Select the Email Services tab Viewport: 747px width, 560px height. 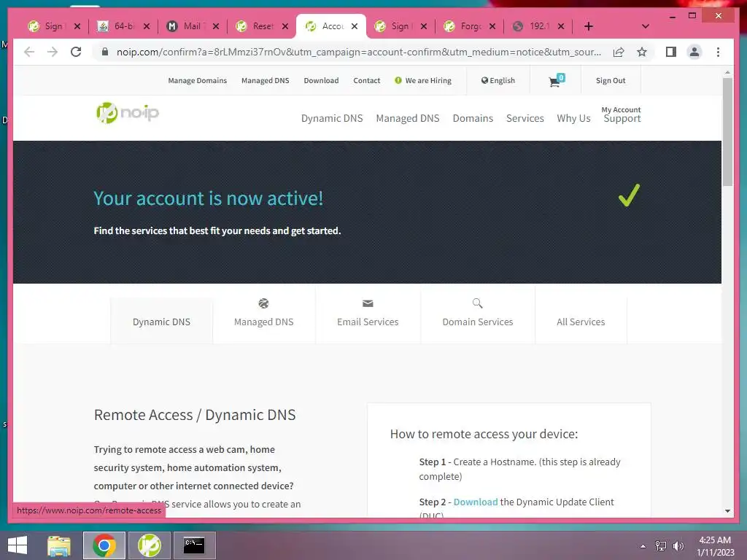(368, 314)
